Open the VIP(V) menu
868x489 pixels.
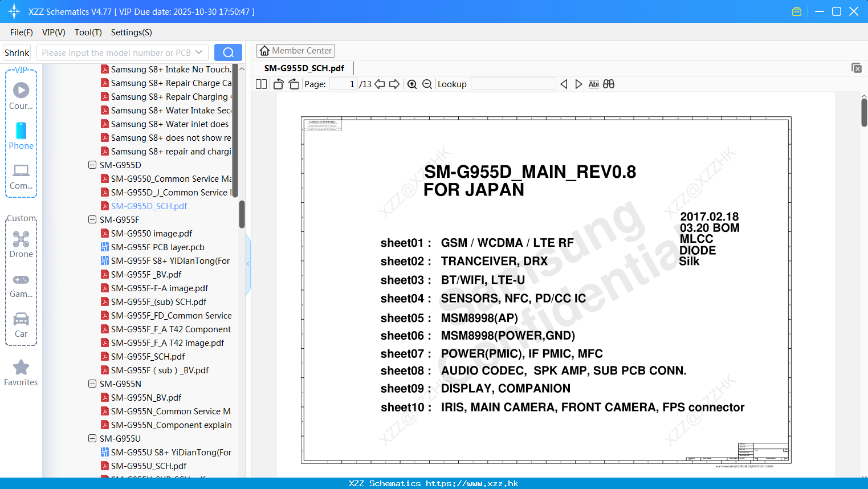[x=54, y=32]
